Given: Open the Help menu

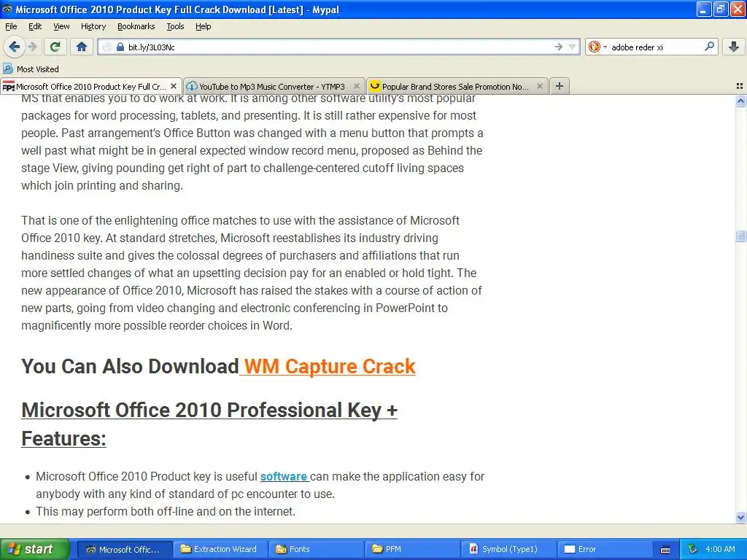Looking at the screenshot, I should pyautogui.click(x=204, y=26).
